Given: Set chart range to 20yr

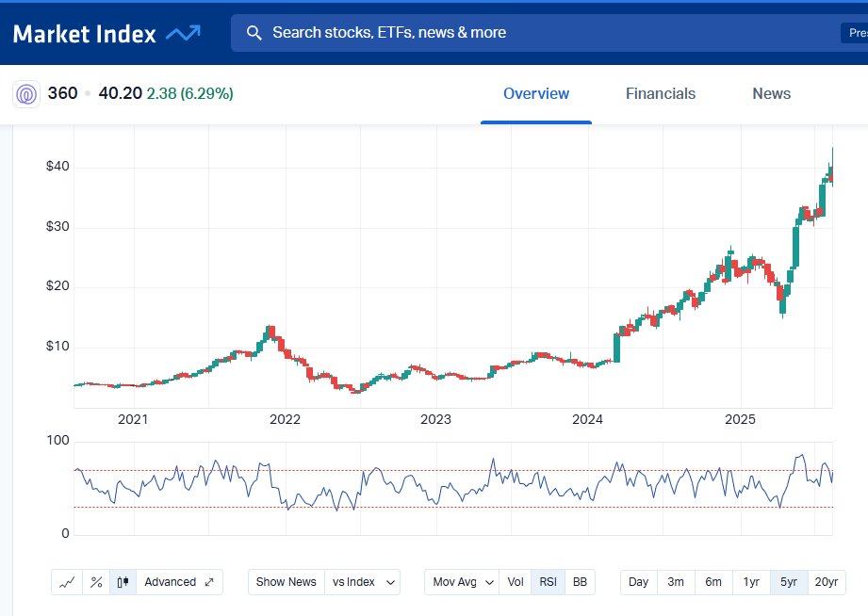Looking at the screenshot, I should coord(826,582).
